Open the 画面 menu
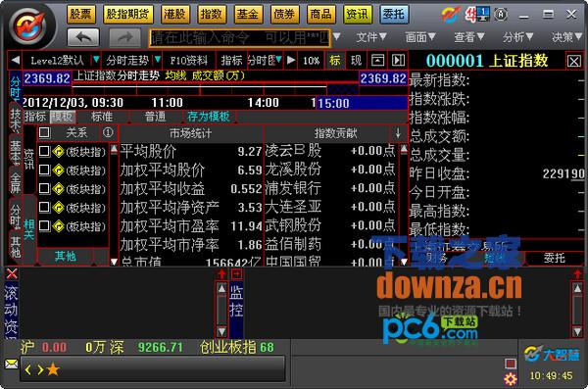This screenshot has width=588, height=389. pyautogui.click(x=420, y=37)
